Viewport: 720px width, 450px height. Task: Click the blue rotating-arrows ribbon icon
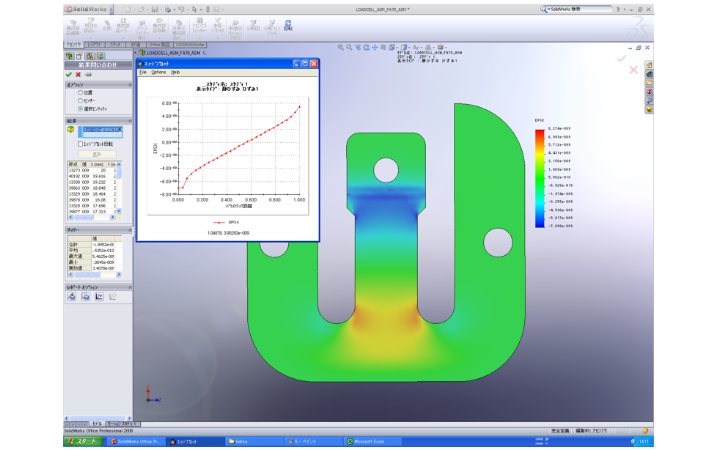pyautogui.click(x=288, y=25)
